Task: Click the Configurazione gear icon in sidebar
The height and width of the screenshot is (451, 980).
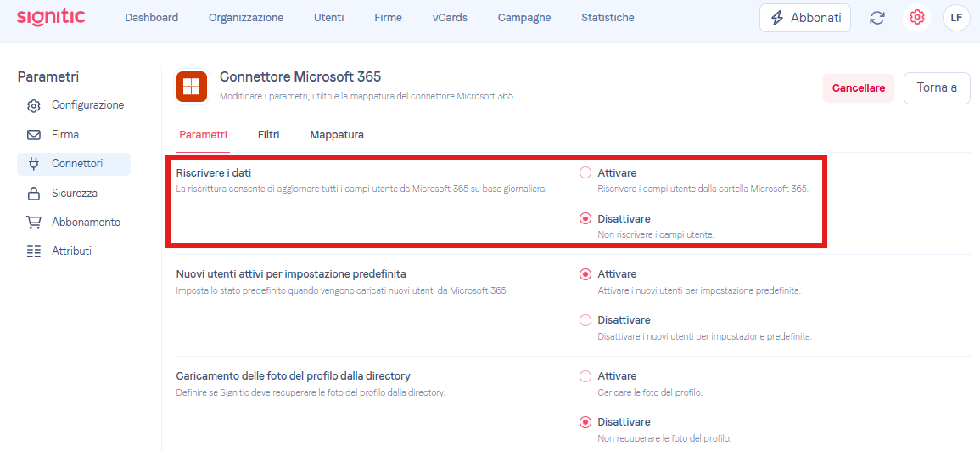Action: (x=34, y=105)
